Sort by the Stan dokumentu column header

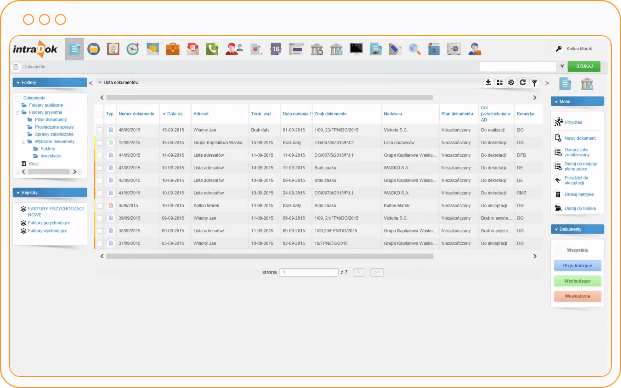tap(457, 114)
